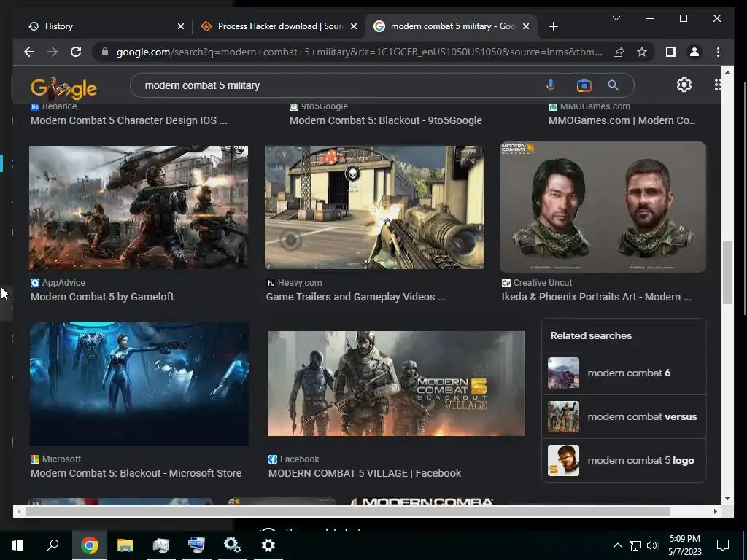This screenshot has width=747, height=560.
Task: Share this page from the address bar
Action: click(x=619, y=52)
